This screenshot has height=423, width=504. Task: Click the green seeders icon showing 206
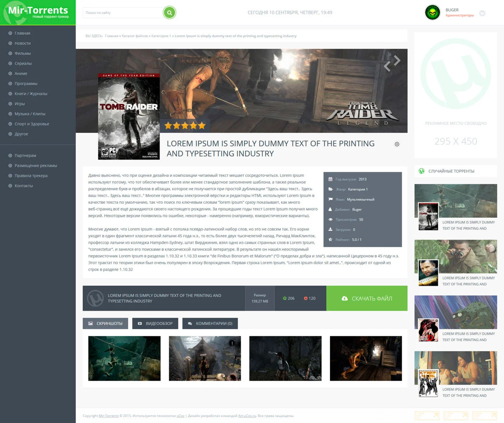click(x=284, y=298)
